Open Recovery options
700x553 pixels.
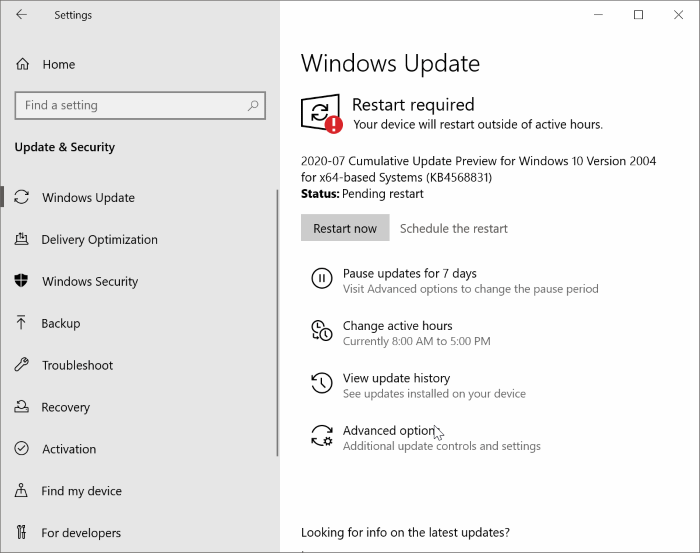[x=66, y=407]
